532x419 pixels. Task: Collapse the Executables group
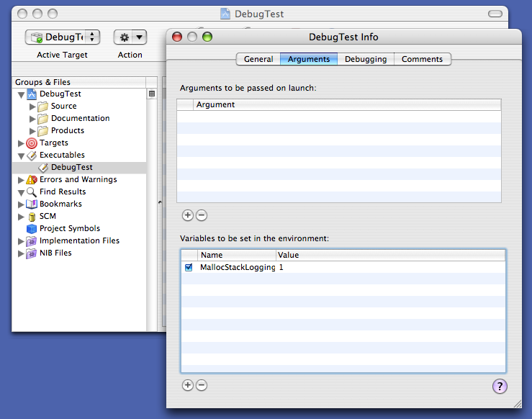click(21, 156)
